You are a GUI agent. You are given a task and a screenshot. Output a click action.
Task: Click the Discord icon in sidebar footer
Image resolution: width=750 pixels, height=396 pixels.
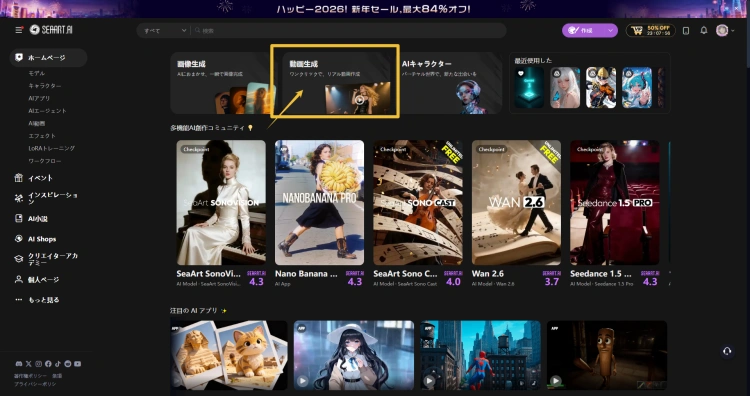click(x=18, y=364)
